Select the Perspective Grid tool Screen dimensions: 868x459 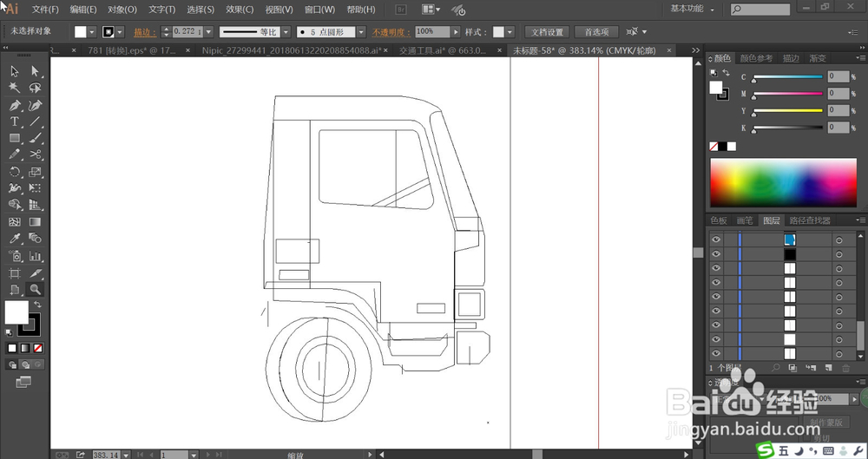tap(35, 205)
